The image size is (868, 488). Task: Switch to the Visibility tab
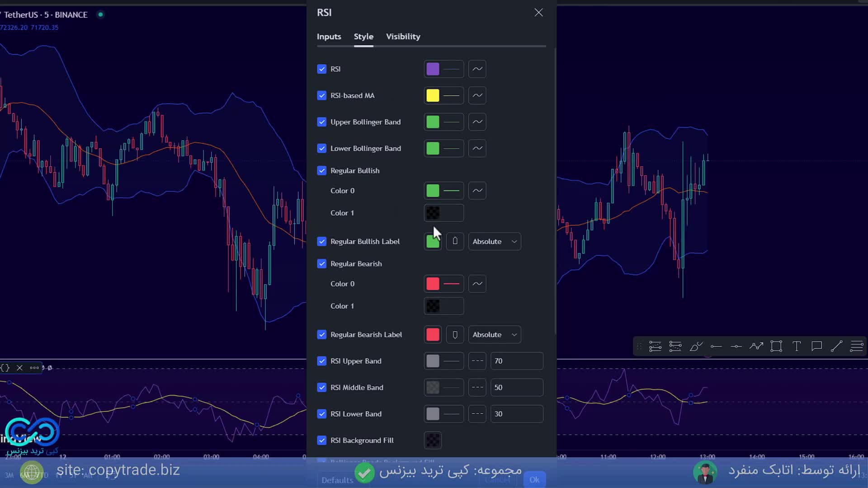click(x=403, y=37)
